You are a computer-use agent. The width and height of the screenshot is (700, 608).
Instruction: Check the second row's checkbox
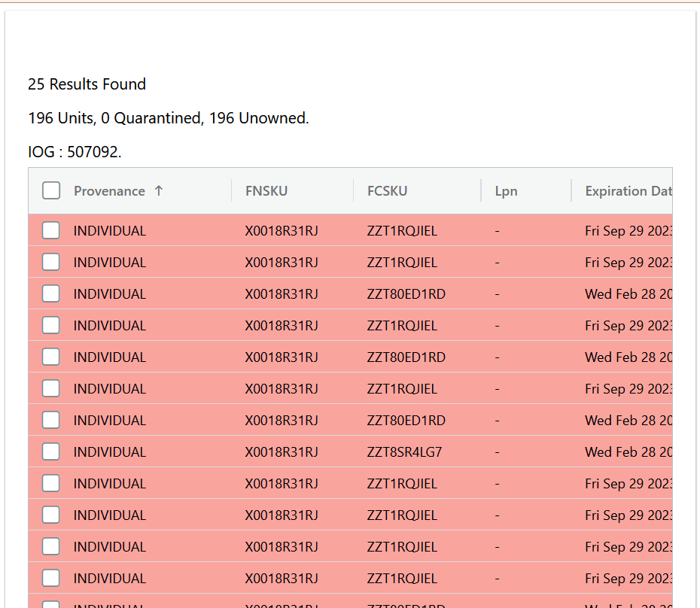(x=51, y=262)
